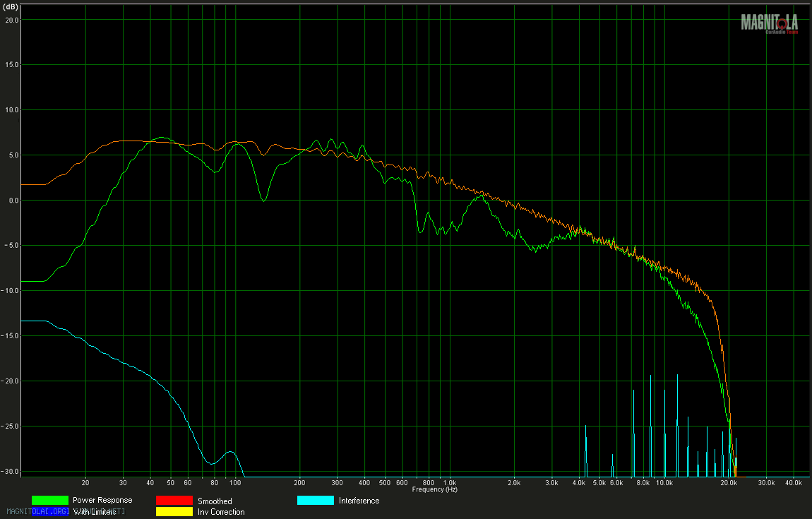Select the cyan Interference legend swatch
Image resolution: width=812 pixels, height=519 pixels.
(315, 501)
